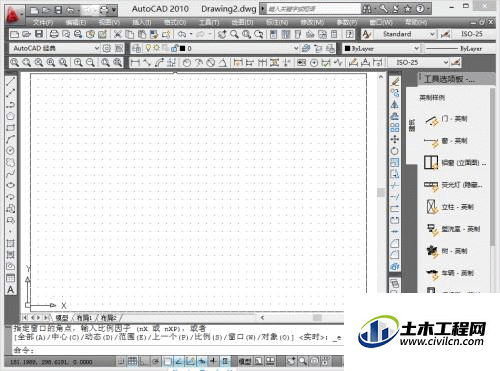The width and height of the screenshot is (500, 371).
Task: Select the Line tool in draw toolbar
Action: [11, 81]
